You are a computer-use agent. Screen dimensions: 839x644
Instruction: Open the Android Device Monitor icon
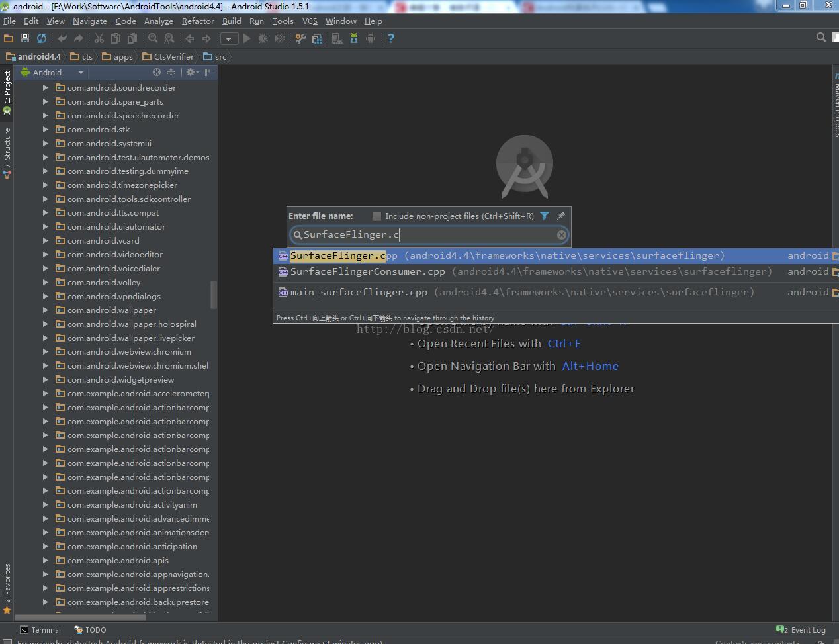click(x=371, y=38)
